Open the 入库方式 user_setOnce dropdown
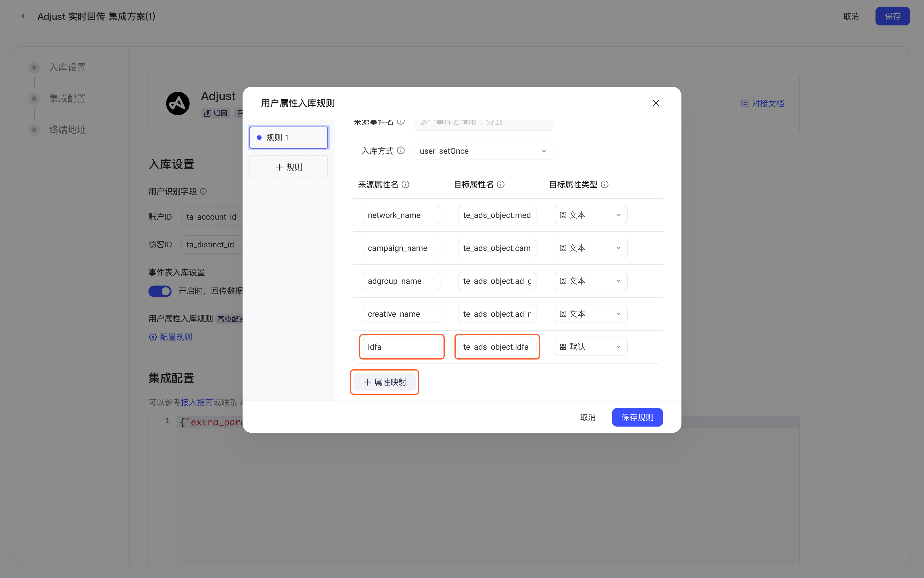 483,151
